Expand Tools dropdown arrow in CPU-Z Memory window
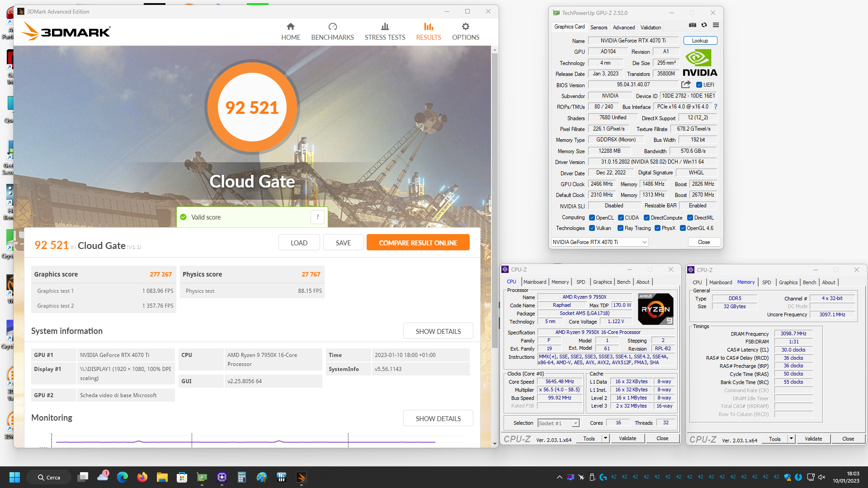The image size is (868, 488). (x=791, y=439)
